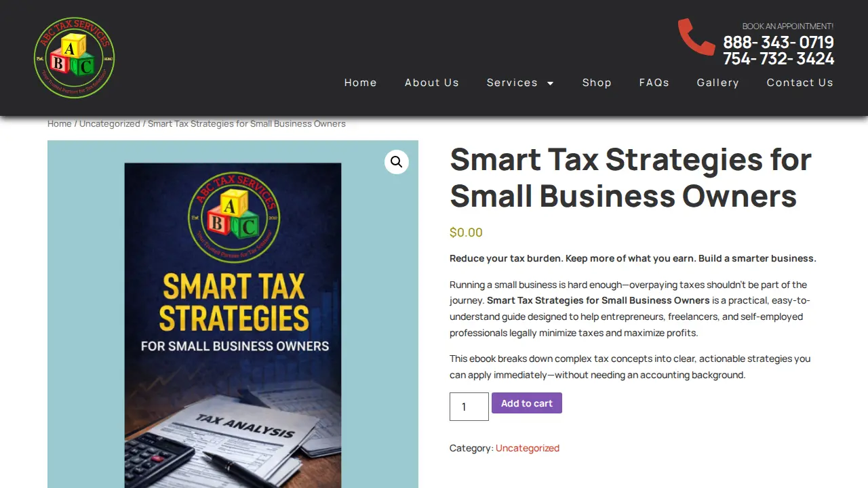
Task: Click the product title heading
Action: click(631, 178)
